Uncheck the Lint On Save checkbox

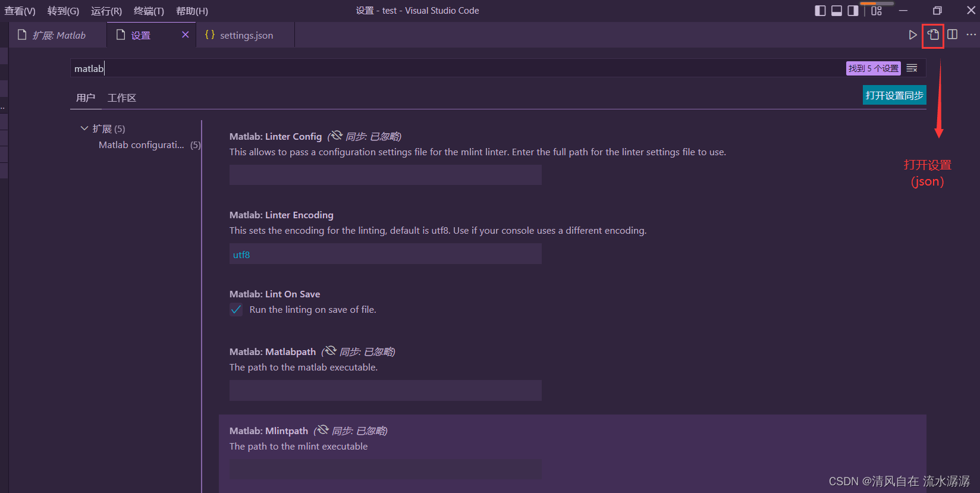coord(236,310)
